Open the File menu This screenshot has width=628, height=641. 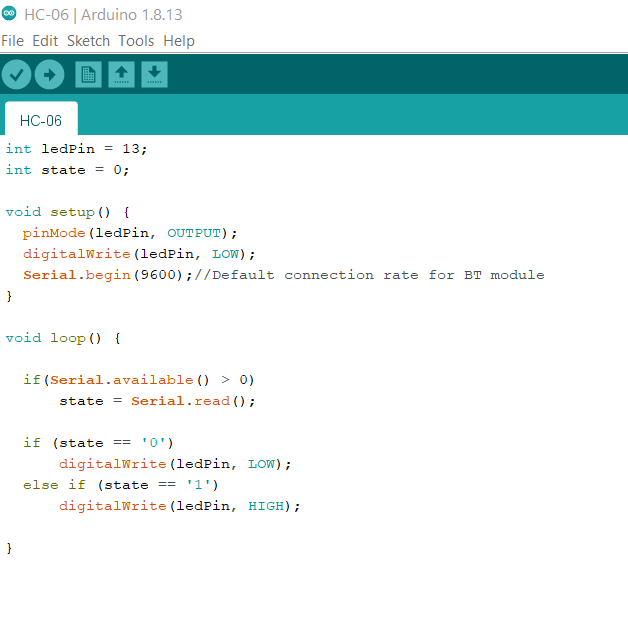pos(12,41)
